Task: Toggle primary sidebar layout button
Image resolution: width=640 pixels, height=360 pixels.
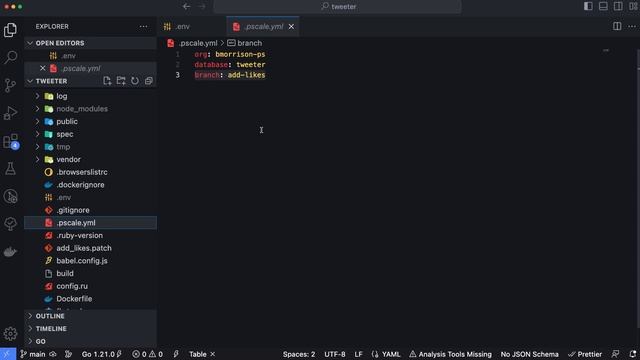Action: point(588,6)
